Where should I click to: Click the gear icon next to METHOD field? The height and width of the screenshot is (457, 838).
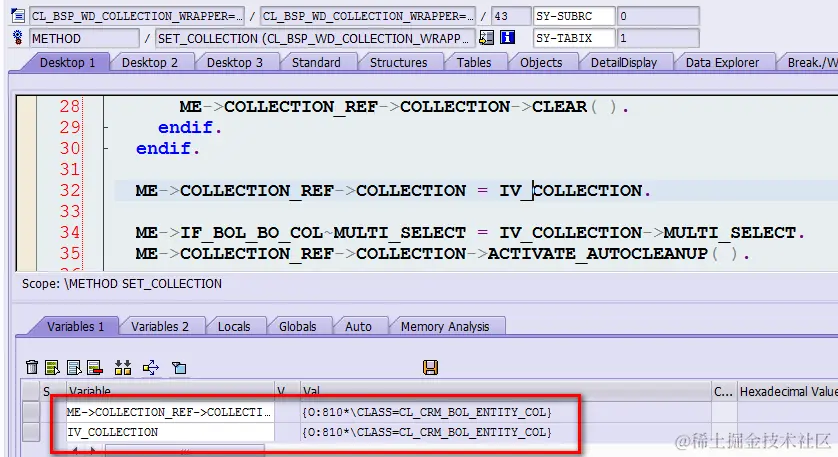click(x=18, y=37)
